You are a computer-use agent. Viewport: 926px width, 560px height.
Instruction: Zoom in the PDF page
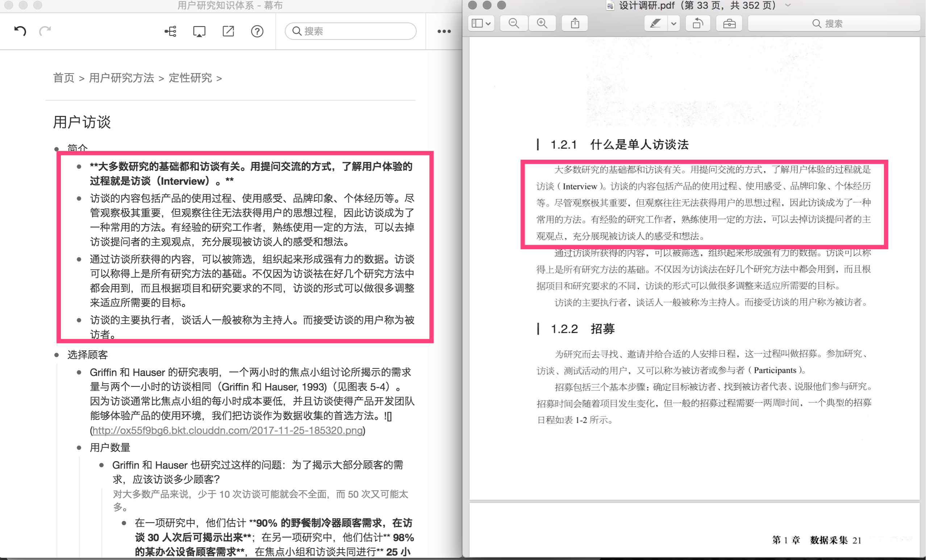pyautogui.click(x=542, y=23)
